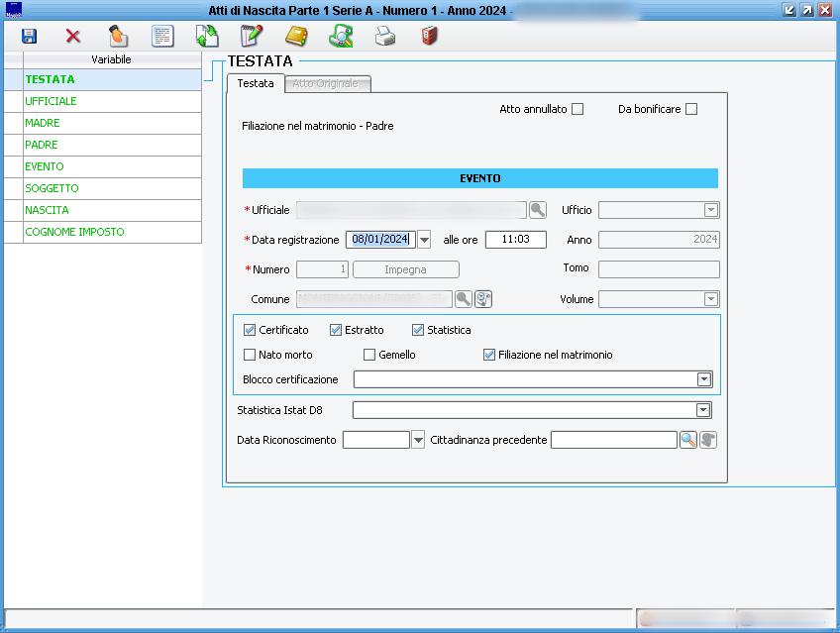840x633 pixels.
Task: Click the grey eraser icon after Cittadinanza
Action: pos(708,440)
